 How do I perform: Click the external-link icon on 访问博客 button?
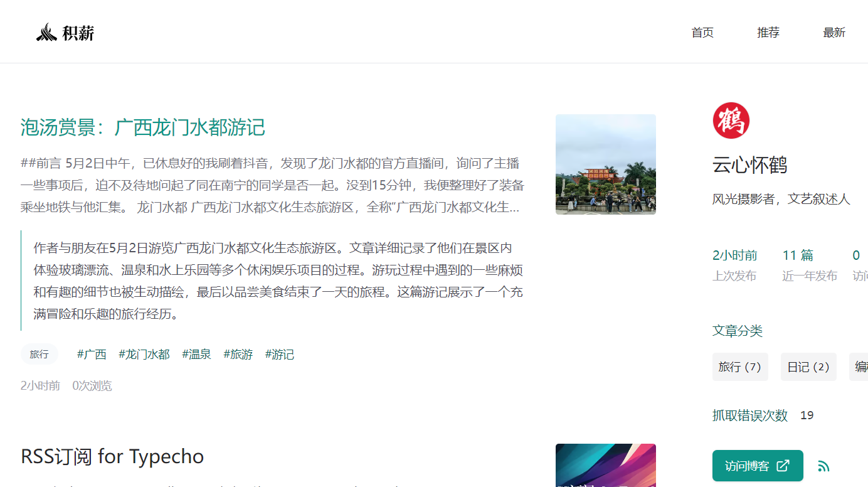tap(782, 466)
